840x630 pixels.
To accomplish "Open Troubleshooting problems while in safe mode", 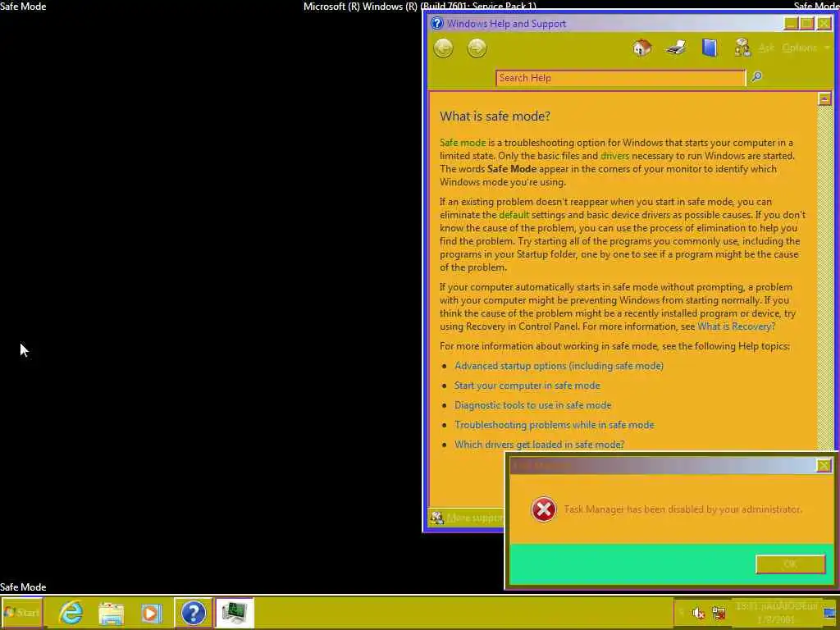I will point(554,425).
